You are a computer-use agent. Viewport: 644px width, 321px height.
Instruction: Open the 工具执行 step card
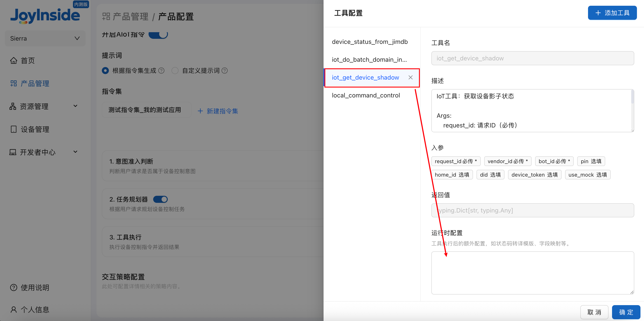pos(213,241)
